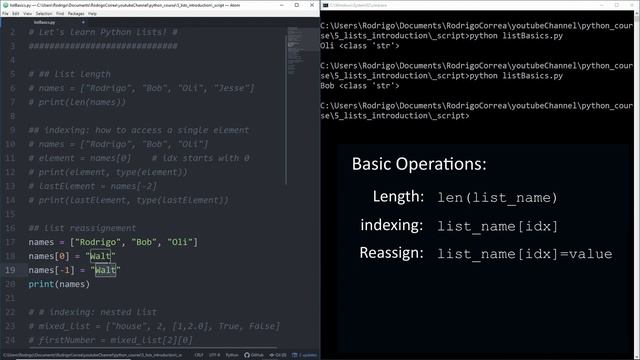Click the "list_name[idx]=value" text in the overlay
Image resolution: width=640 pixels, height=360 pixels.
click(525, 254)
